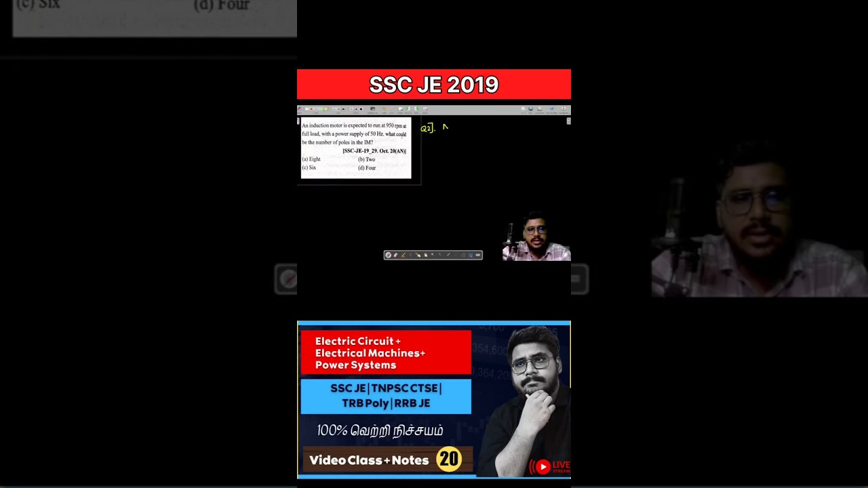Open the background option in top toolbar
The image size is (868, 488).
click(372, 110)
